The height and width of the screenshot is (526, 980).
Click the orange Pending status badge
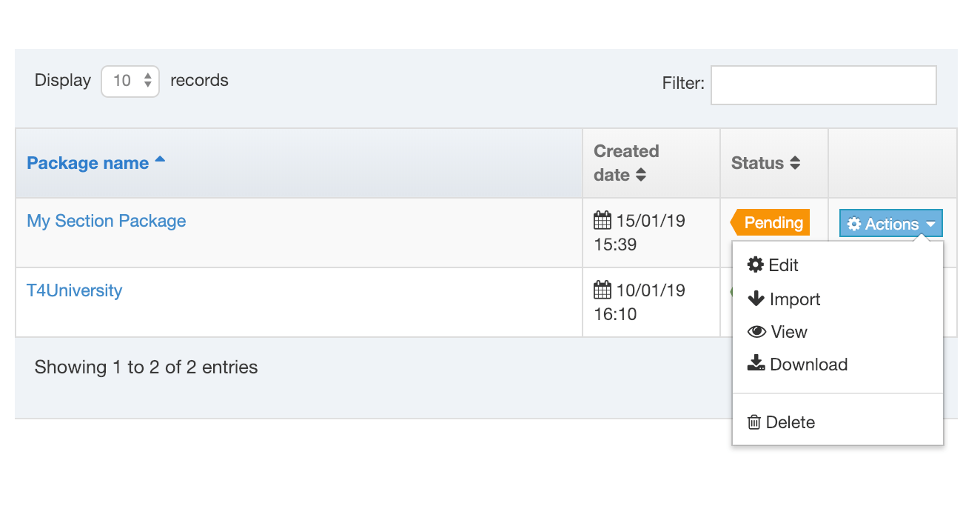771,223
